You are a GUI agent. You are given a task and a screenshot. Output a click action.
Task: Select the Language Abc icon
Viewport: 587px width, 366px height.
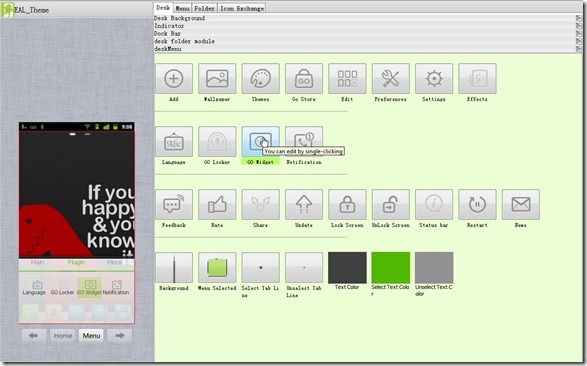click(174, 141)
